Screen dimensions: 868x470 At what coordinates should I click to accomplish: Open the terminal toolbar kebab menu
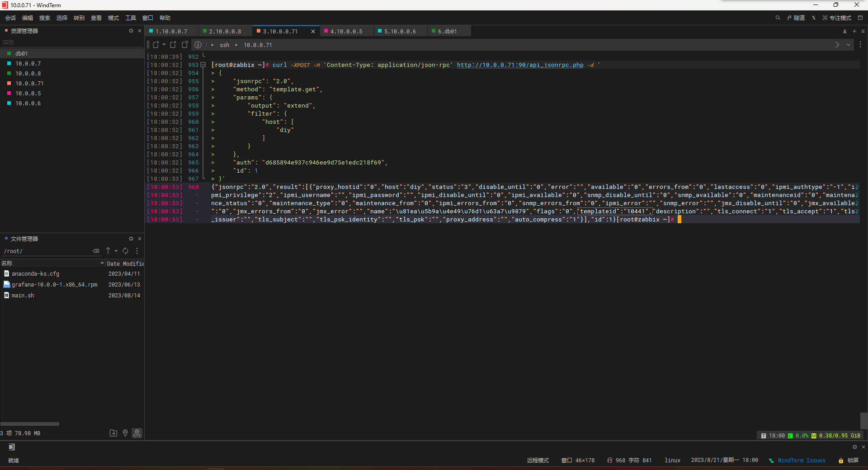coord(860,45)
